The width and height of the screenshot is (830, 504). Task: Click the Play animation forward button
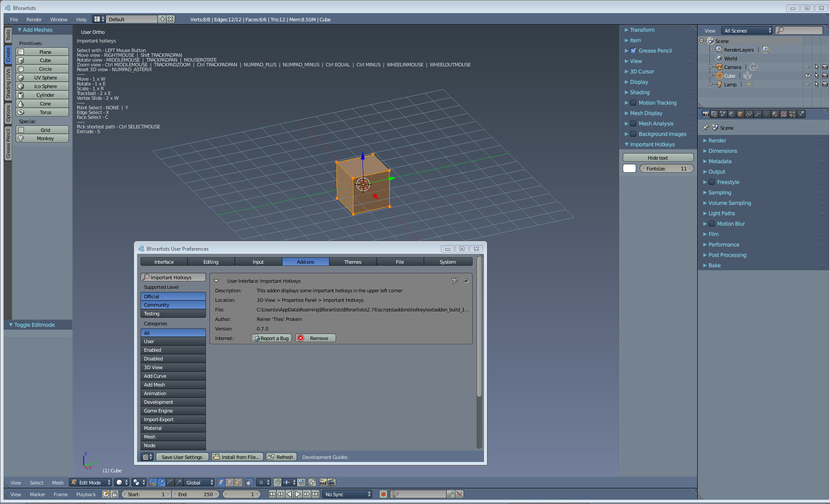tap(298, 494)
